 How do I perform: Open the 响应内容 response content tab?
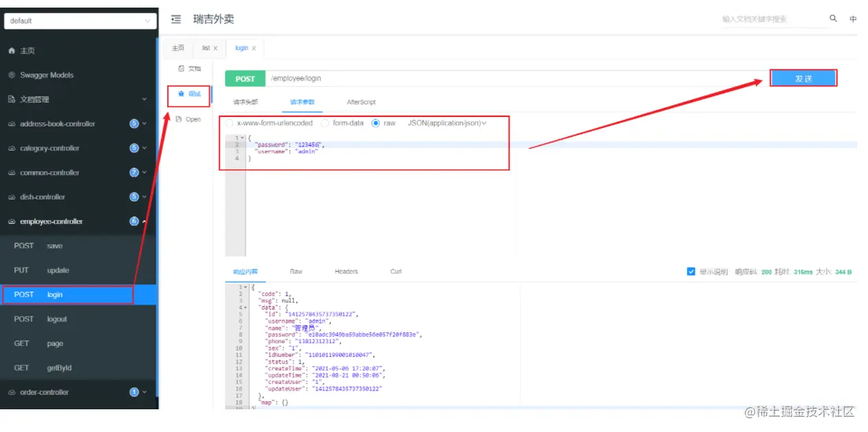pos(245,272)
